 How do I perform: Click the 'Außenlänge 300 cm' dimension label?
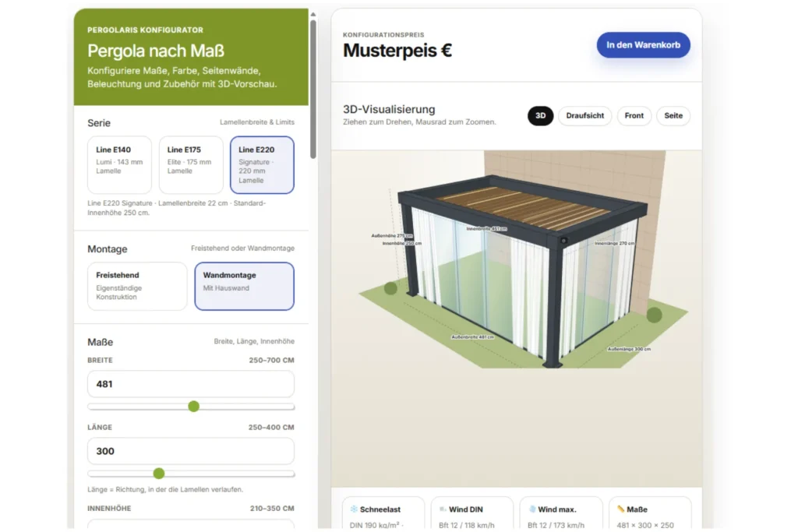click(x=629, y=349)
